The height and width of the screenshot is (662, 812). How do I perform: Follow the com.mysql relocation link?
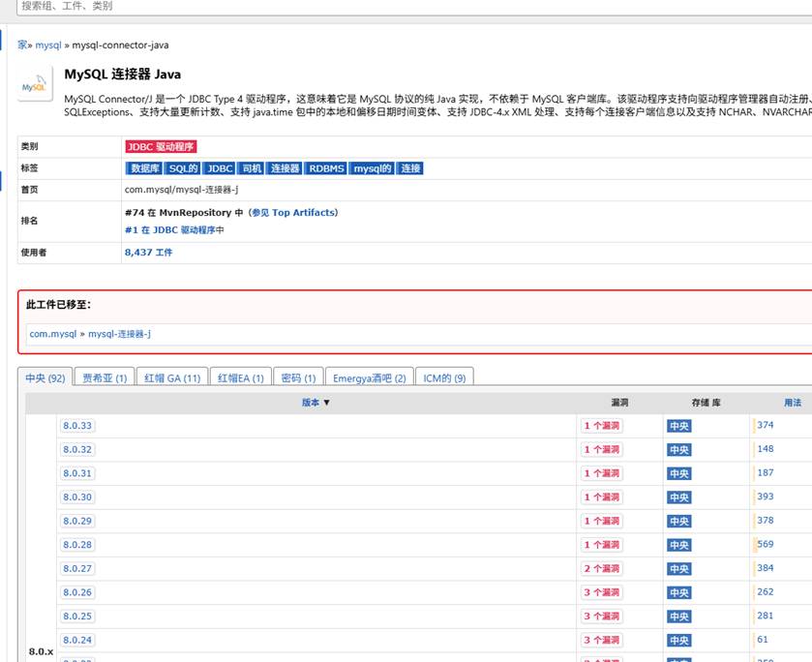coord(53,334)
